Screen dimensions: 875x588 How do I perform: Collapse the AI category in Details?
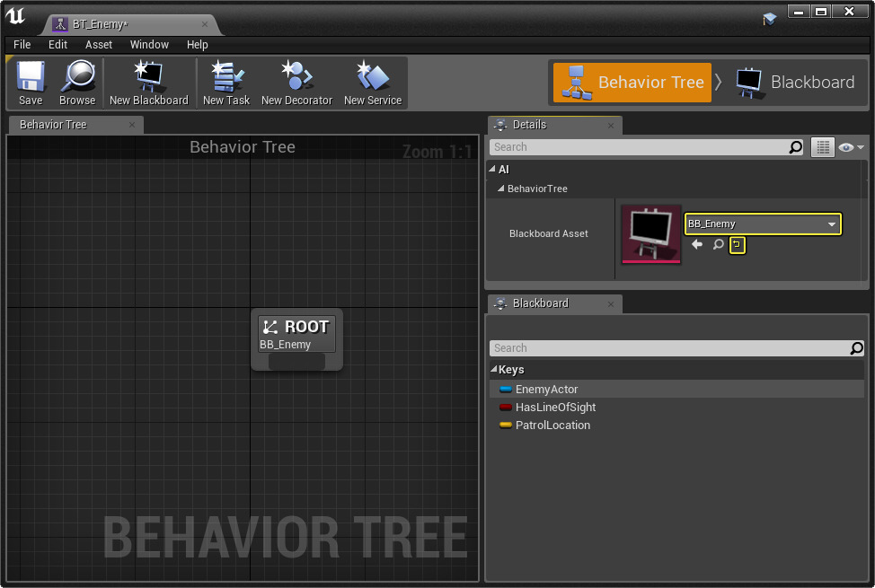coord(492,169)
